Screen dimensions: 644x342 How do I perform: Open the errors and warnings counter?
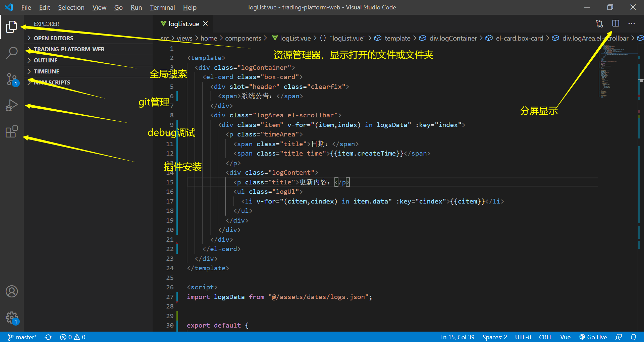point(73,337)
